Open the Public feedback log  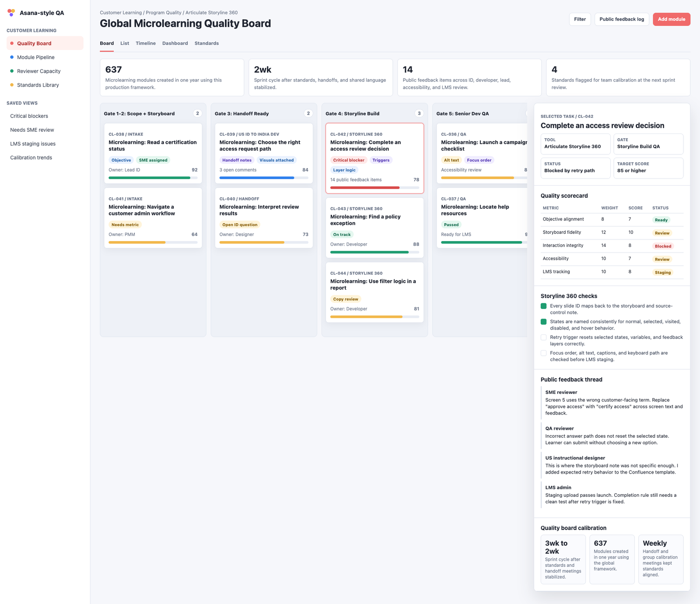tap(622, 19)
